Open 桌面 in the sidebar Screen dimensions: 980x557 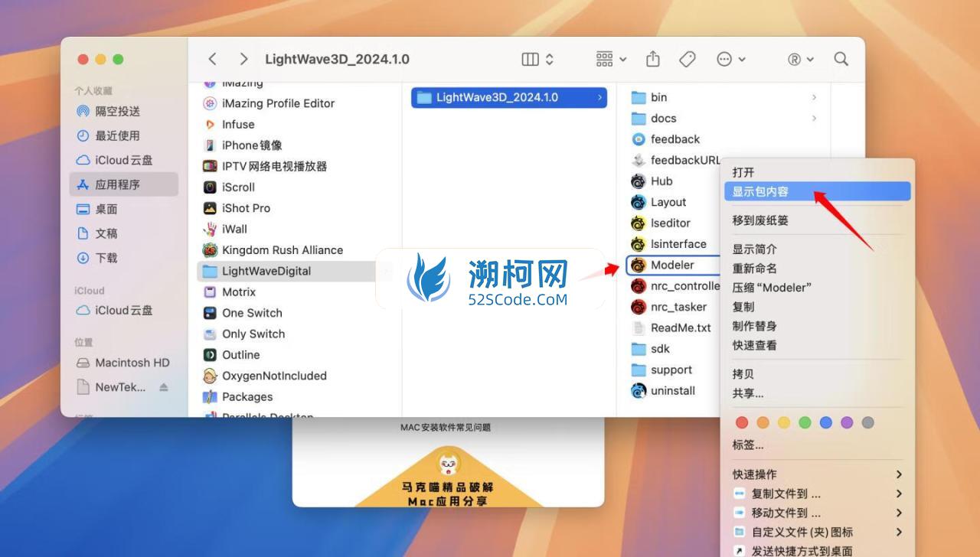coord(124,209)
